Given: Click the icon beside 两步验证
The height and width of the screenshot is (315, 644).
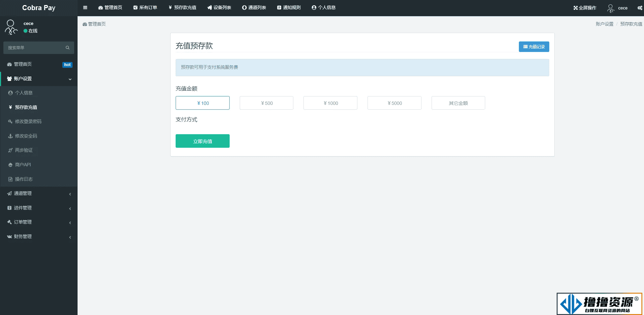Looking at the screenshot, I should pos(10,150).
